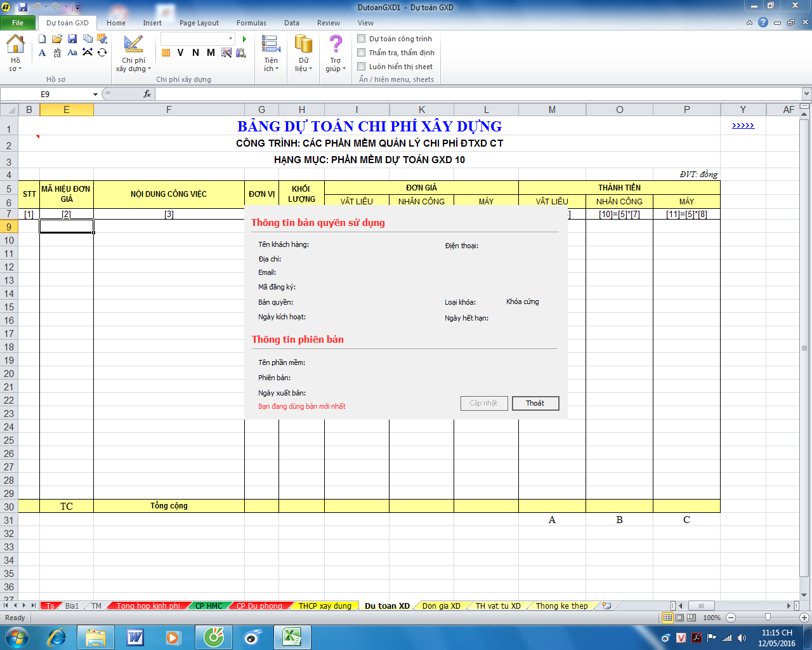Enable the Dự toán công trình checkbox

(x=362, y=39)
